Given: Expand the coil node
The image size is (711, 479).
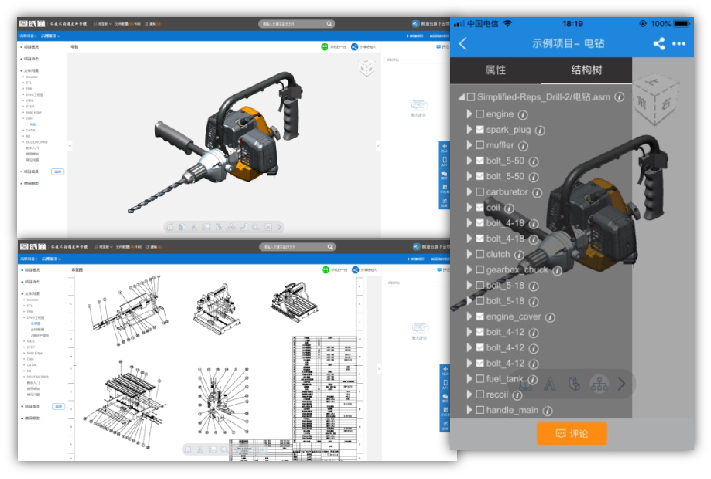Looking at the screenshot, I should pyautogui.click(x=469, y=207).
